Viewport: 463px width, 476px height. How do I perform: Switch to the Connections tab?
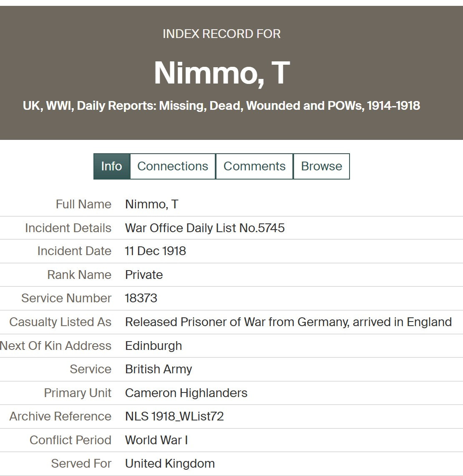click(173, 166)
